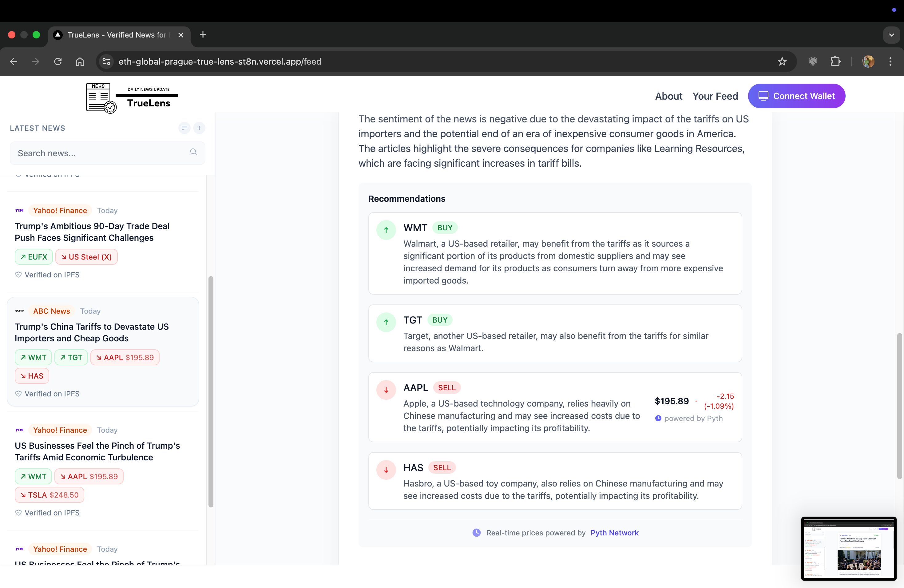Open the Chrome profile avatar
The width and height of the screenshot is (904, 588).
[868, 62]
